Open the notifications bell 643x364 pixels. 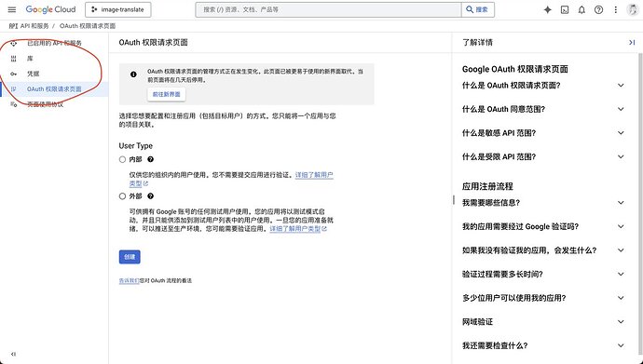tap(581, 10)
